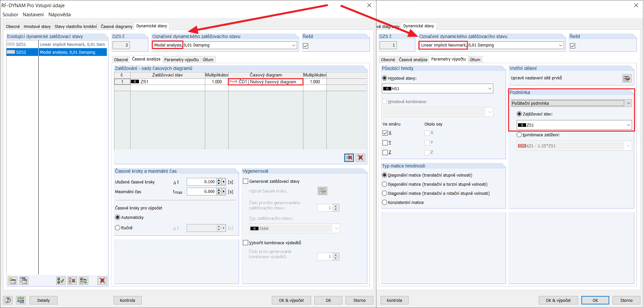The image size is (644, 308).
Task: Open the help icon at bottom left
Action: click(8, 300)
